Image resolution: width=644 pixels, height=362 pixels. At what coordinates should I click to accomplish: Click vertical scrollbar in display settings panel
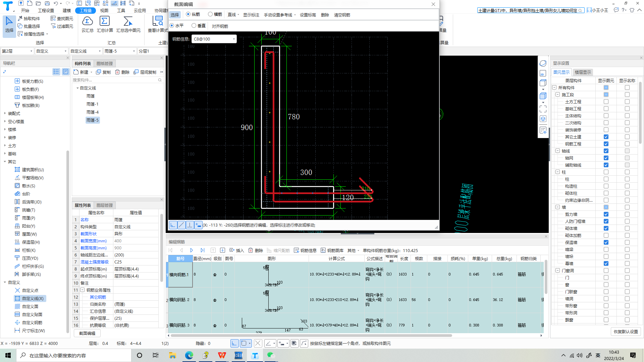click(x=640, y=113)
